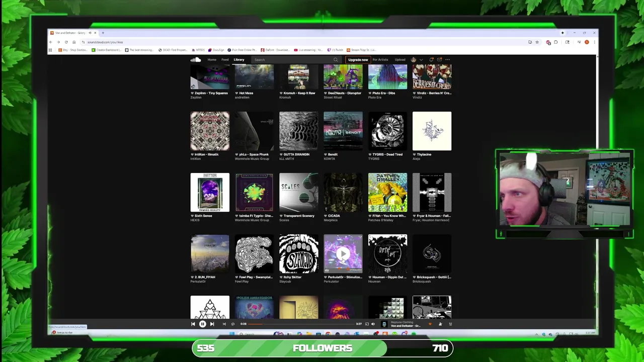
Task: Click the cast icon in player bar
Action: [x=367, y=324]
